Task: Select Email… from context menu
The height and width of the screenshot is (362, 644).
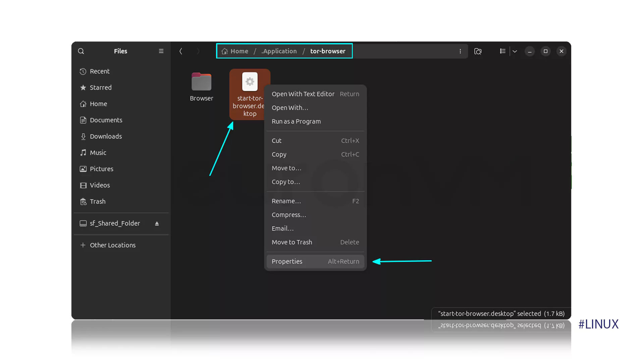Action: tap(315, 228)
